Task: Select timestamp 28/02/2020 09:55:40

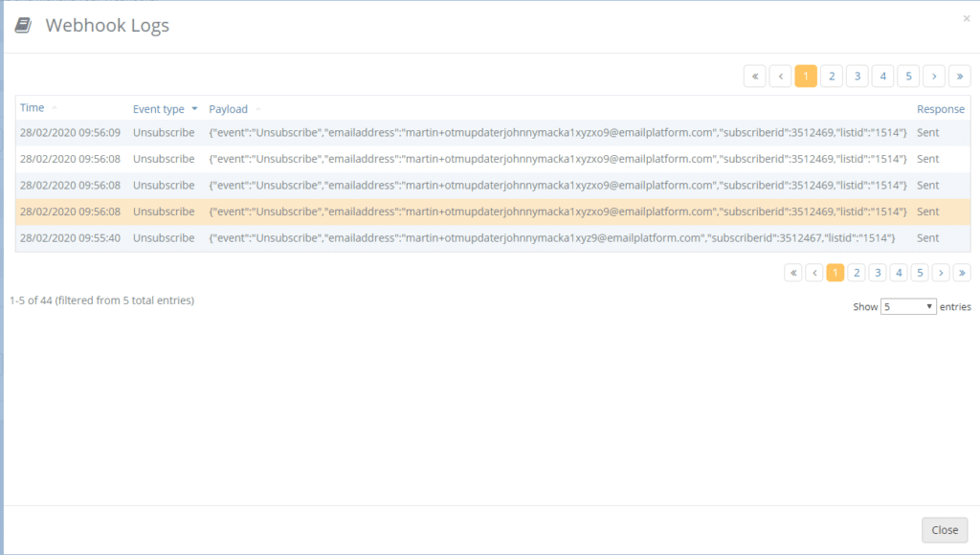Action: (70, 237)
